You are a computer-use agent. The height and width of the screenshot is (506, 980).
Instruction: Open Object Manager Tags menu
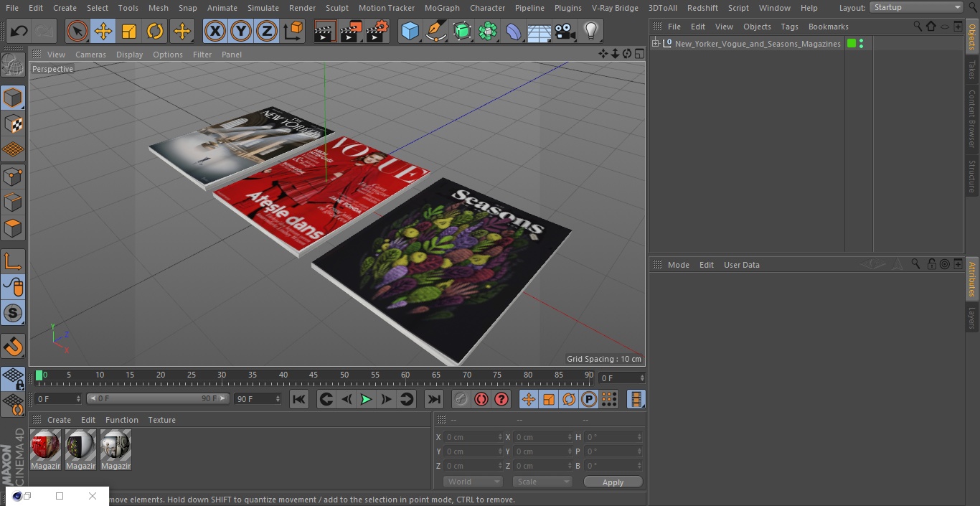click(789, 27)
